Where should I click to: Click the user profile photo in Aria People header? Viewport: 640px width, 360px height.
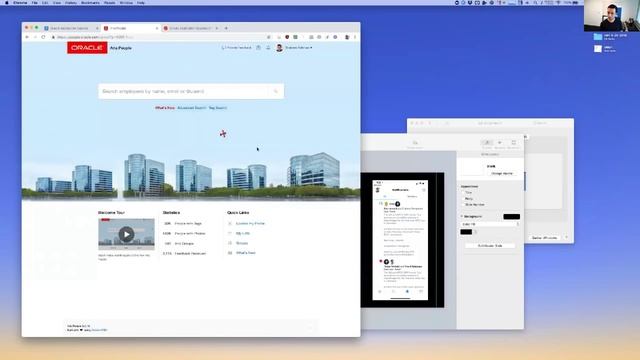[x=279, y=48]
